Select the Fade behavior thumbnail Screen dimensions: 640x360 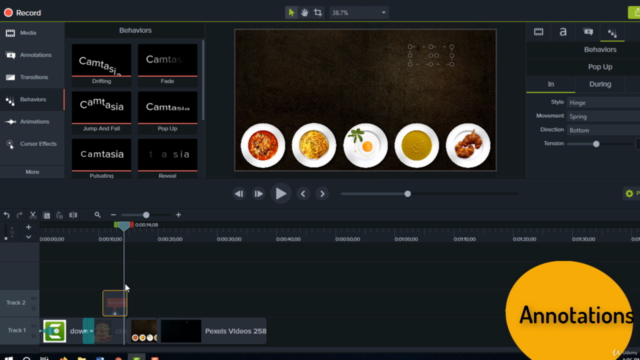pyautogui.click(x=167, y=64)
